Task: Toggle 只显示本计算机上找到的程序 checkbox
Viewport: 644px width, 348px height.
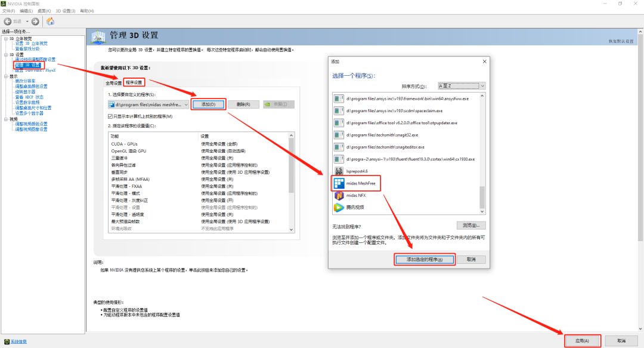Action: pyautogui.click(x=110, y=116)
